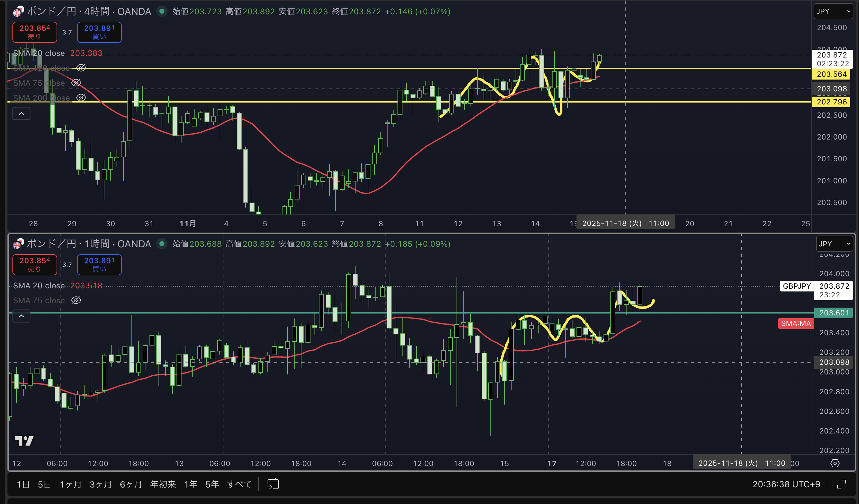Click the TradingView logo
The image size is (859, 504).
click(x=24, y=441)
